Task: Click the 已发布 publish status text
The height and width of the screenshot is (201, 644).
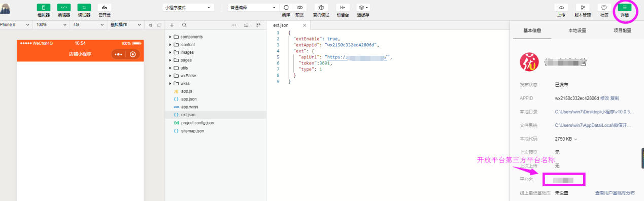Action: pos(562,84)
